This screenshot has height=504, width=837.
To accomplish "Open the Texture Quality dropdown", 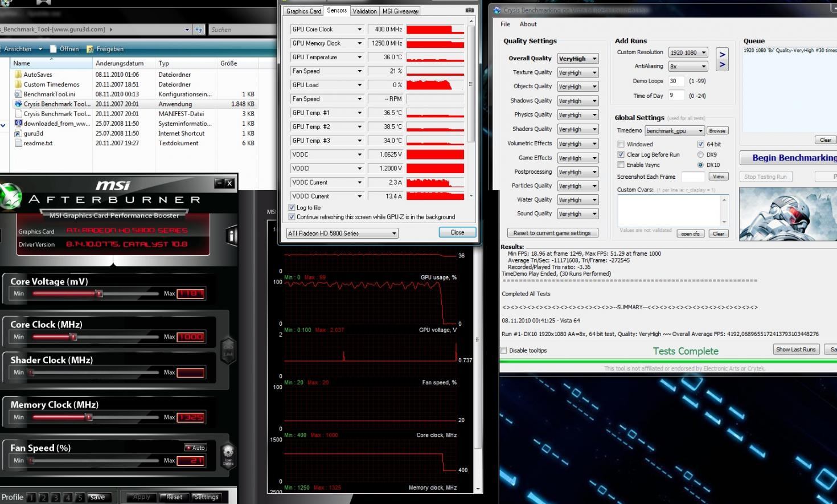I will click(578, 72).
